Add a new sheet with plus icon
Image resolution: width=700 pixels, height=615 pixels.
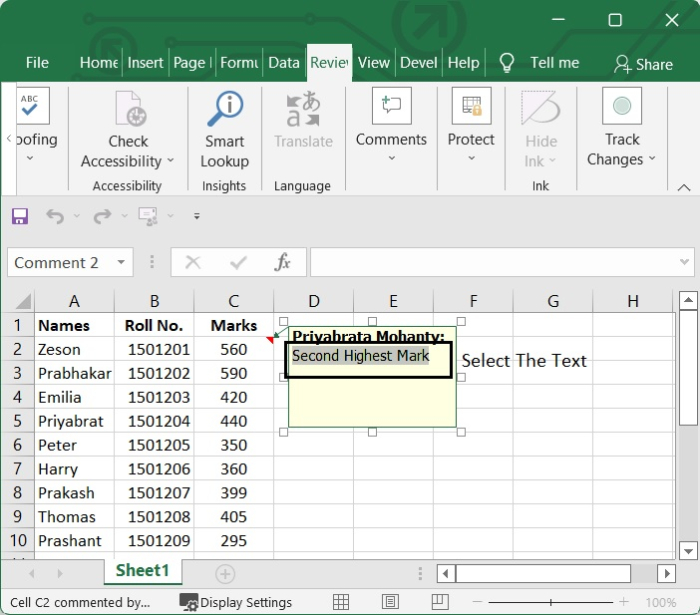225,573
